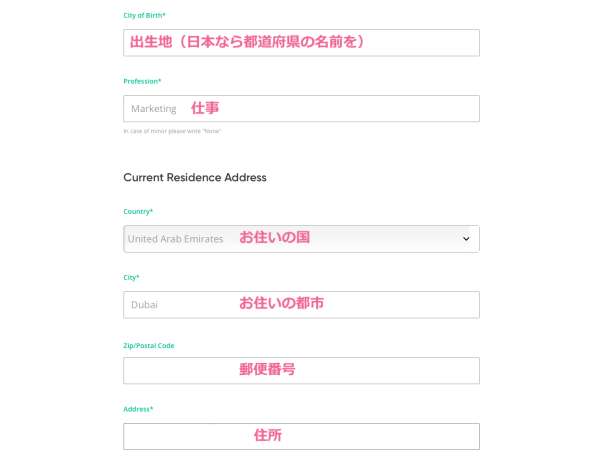The image size is (607, 463).
Task: Click the Zip/Postal Code label
Action: (148, 345)
